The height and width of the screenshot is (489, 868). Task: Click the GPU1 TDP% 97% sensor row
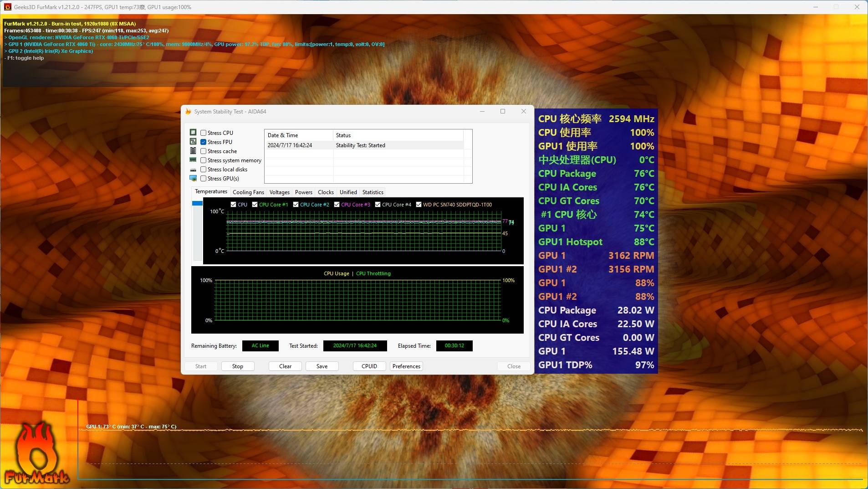[x=596, y=365]
